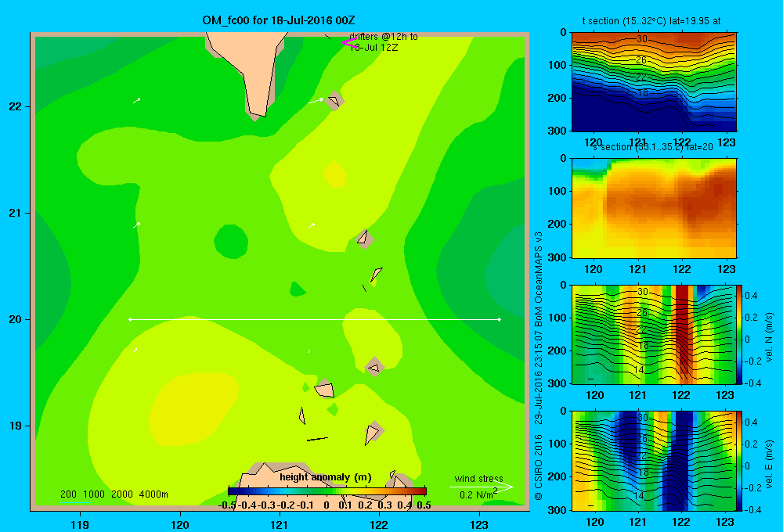Click the 14 contour label in vel. N section
The height and width of the screenshot is (532, 783).
pyautogui.click(x=639, y=370)
